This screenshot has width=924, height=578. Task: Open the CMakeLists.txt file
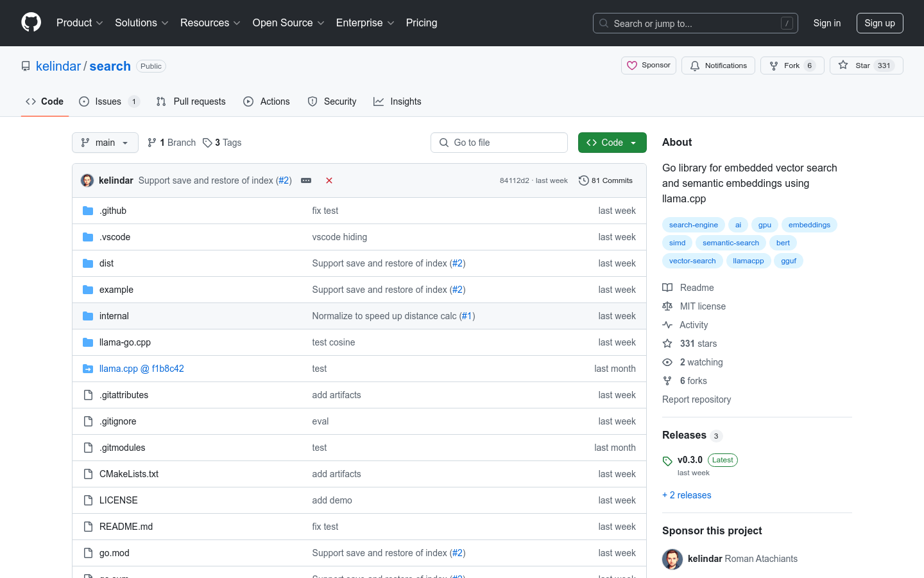click(x=129, y=474)
